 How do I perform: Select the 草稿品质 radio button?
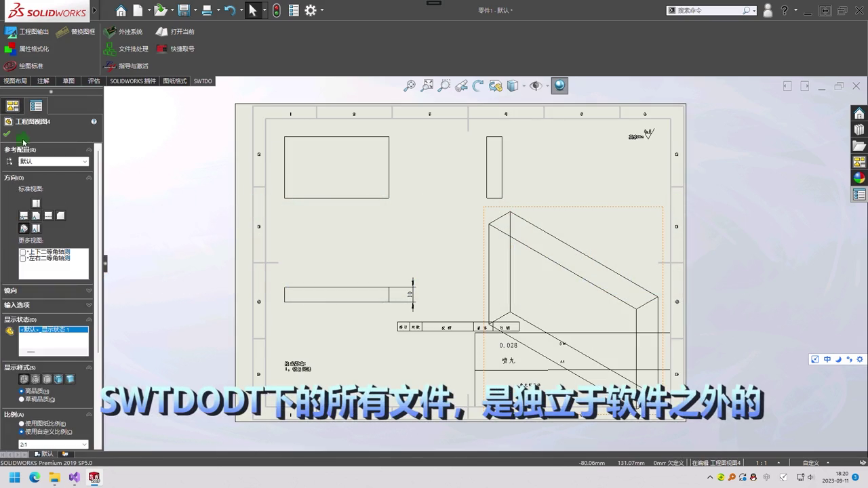[x=22, y=399]
